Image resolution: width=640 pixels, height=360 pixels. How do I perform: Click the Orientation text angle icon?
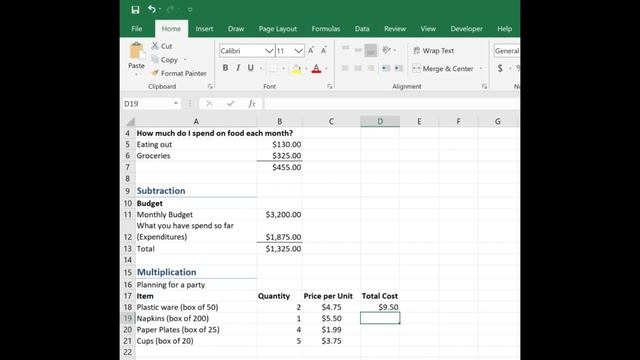click(386, 50)
